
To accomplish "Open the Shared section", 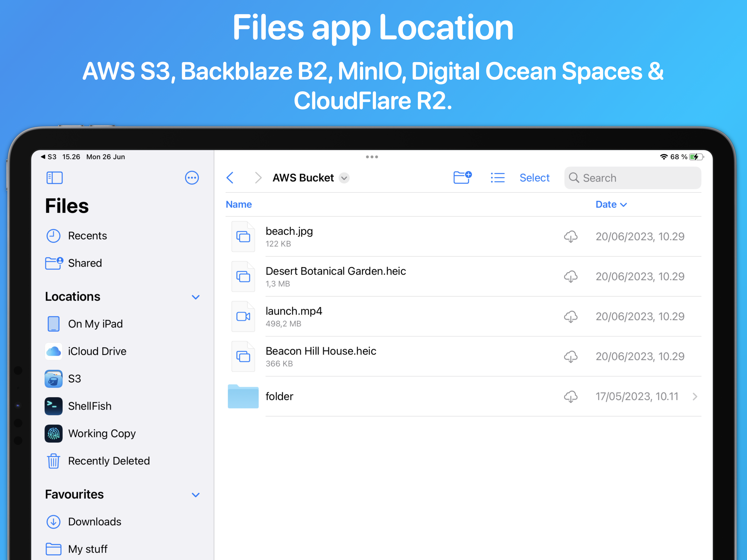I will pos(84,263).
